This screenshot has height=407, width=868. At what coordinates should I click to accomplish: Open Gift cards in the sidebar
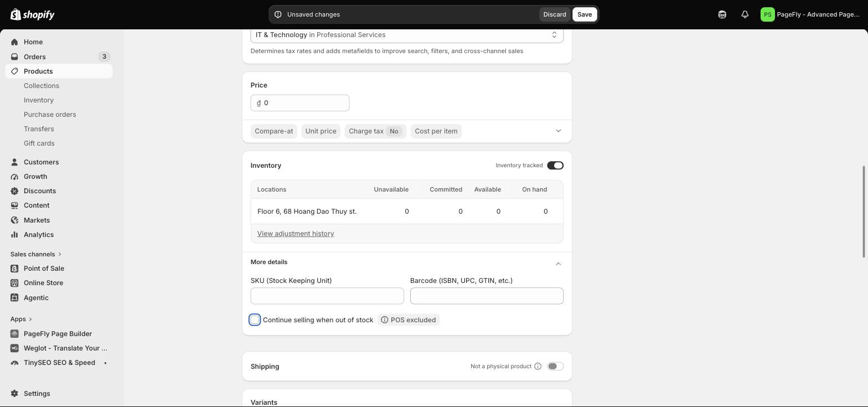tap(39, 143)
